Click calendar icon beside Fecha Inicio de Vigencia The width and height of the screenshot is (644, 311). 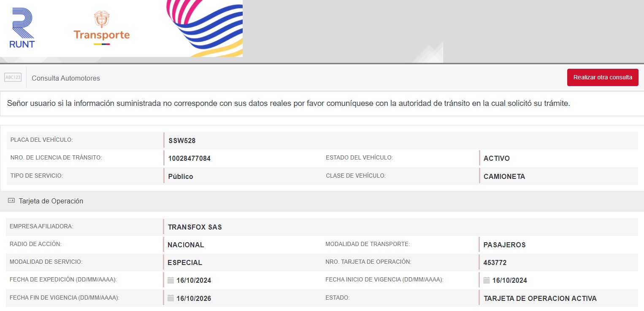486,280
